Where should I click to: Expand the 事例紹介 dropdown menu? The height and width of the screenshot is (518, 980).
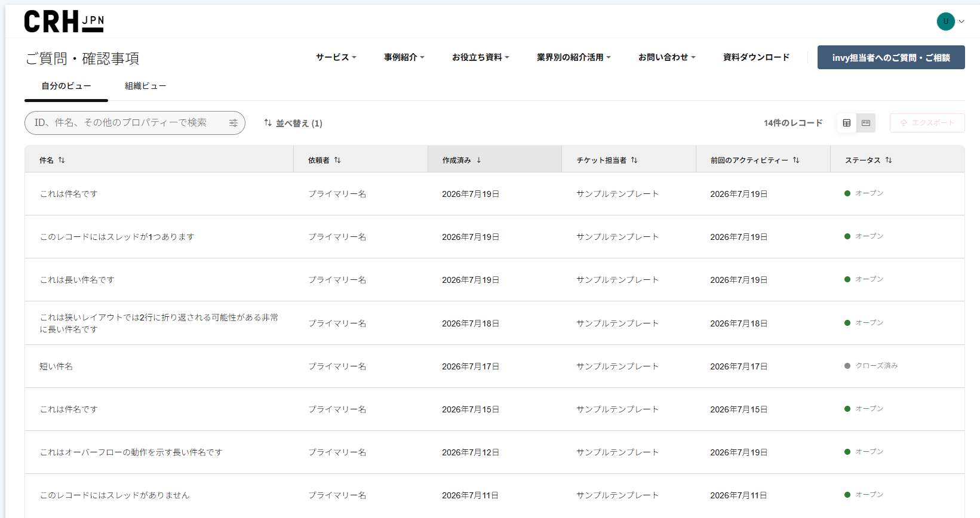(404, 57)
